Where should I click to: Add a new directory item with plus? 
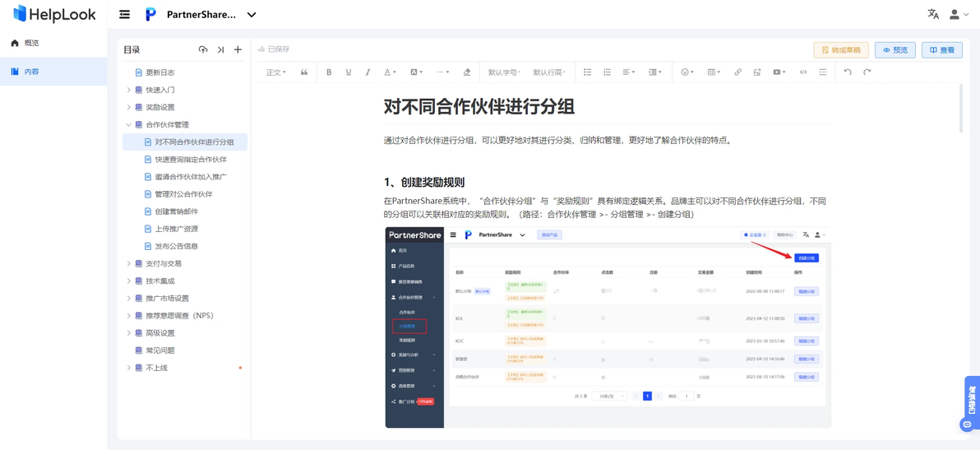(238, 50)
